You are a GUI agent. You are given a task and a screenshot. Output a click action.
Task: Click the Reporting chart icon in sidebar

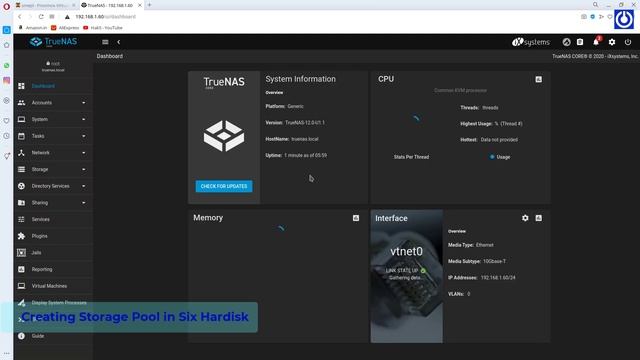coord(21,269)
